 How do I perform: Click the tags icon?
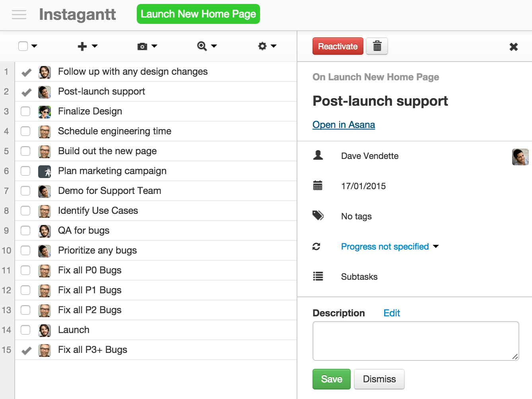(x=318, y=216)
